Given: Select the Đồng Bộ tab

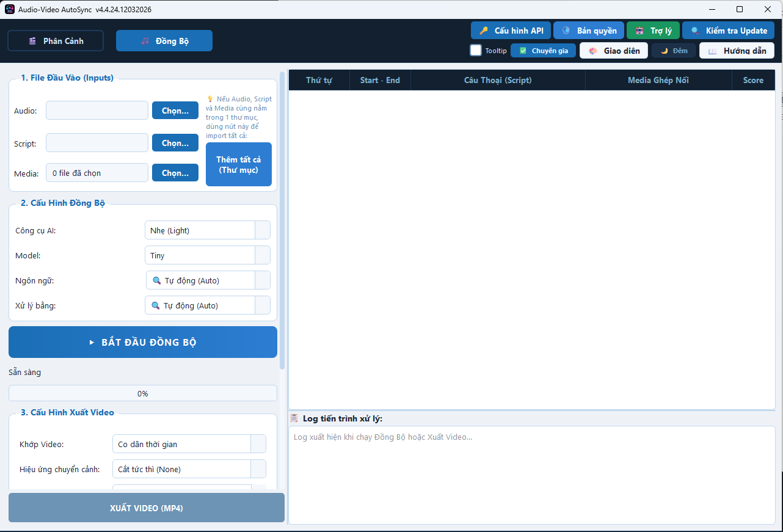Looking at the screenshot, I should (164, 41).
